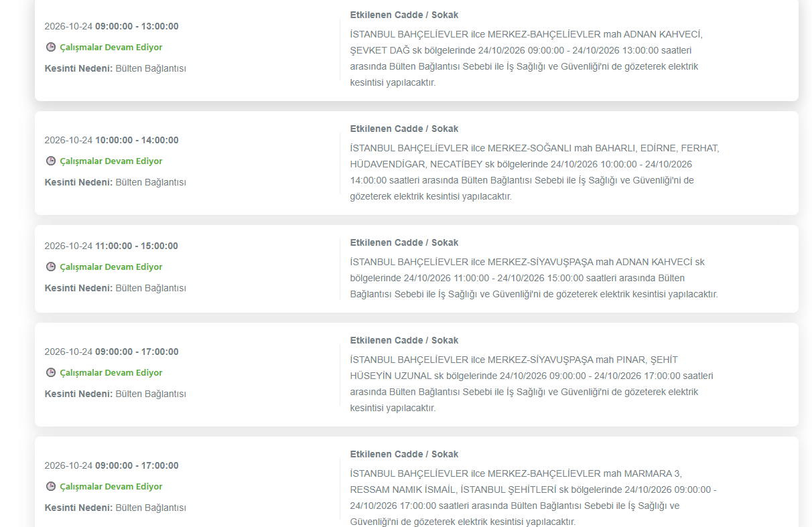Select the 09:00:00 - 17:00:00 time of the MARMARA 3 card
Viewport: 812px width, 527px height.
pos(137,465)
